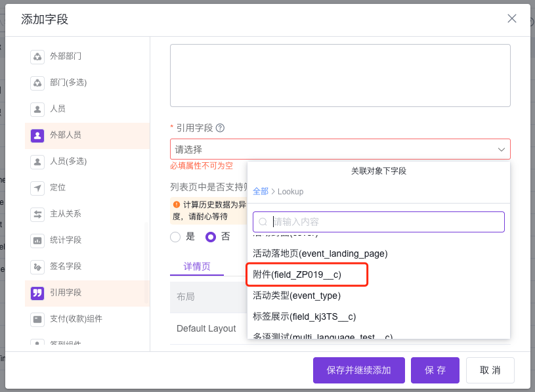Select the 支付(收款)组件 field type icon
Image resolution: width=535 pixels, height=392 pixels.
pyautogui.click(x=37, y=319)
